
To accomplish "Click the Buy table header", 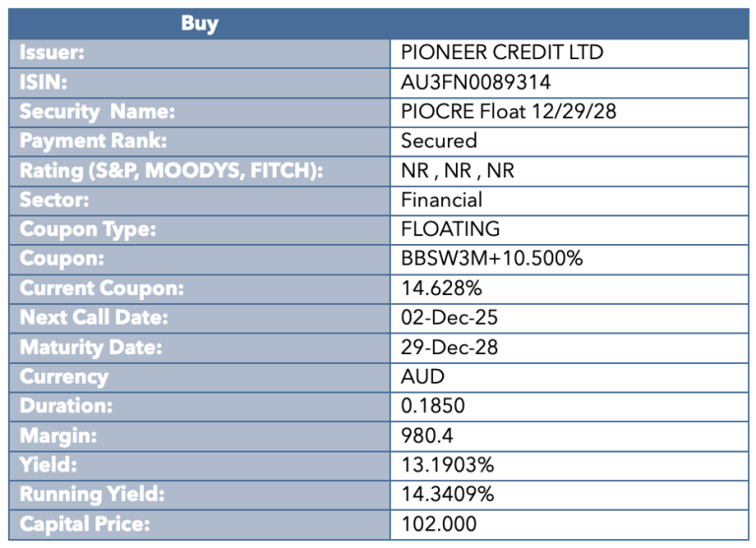I will tap(200, 24).
